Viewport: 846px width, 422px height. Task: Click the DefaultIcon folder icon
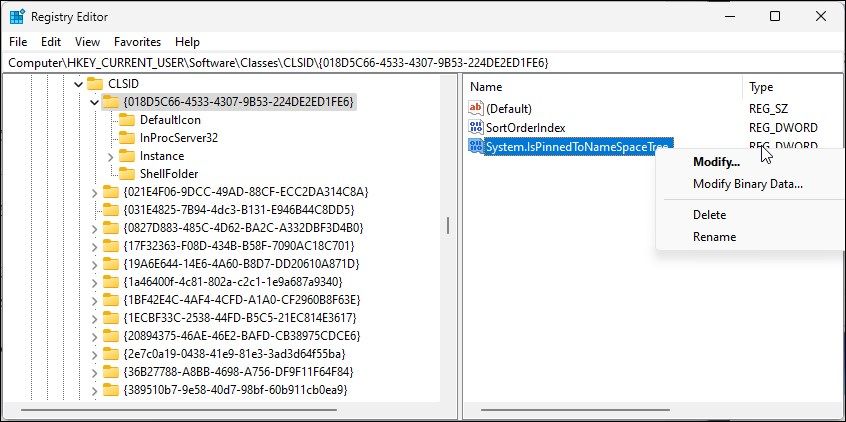[x=127, y=120]
